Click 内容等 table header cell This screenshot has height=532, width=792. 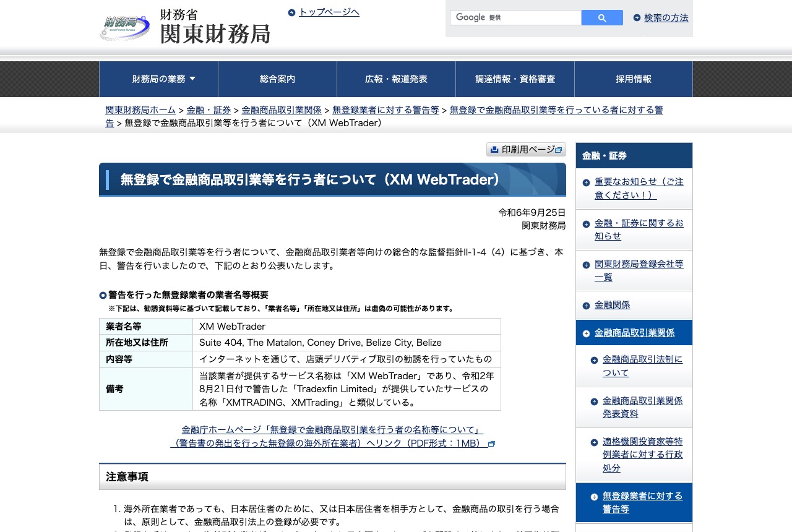click(146, 359)
